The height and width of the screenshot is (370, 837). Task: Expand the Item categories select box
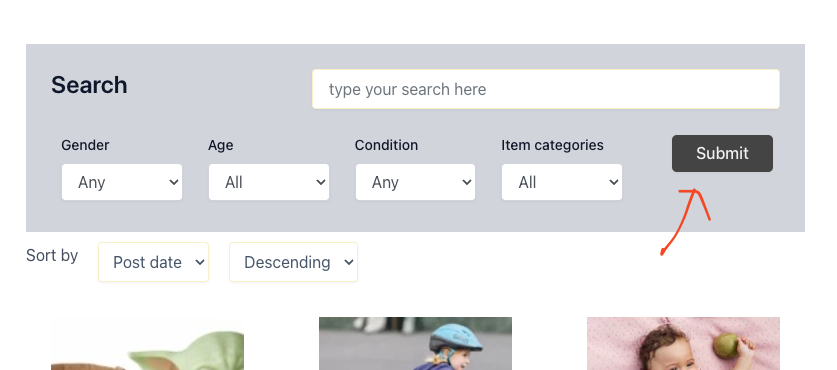(x=562, y=182)
